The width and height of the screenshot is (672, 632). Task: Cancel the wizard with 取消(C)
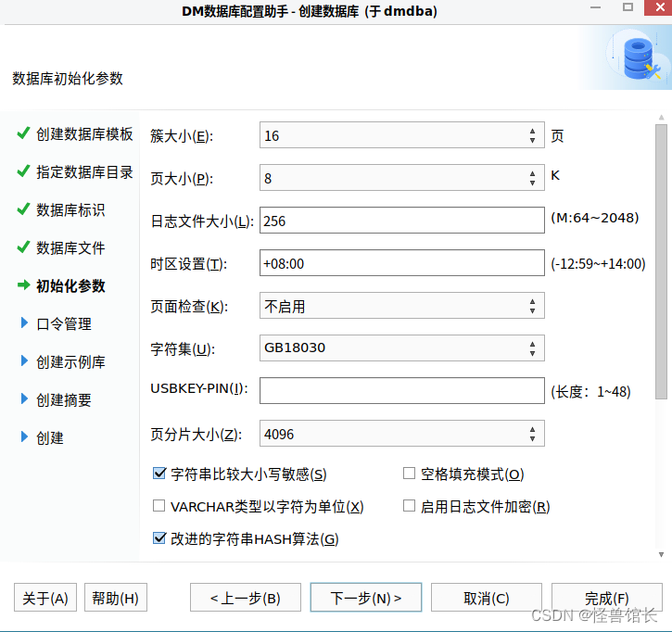pyautogui.click(x=487, y=598)
